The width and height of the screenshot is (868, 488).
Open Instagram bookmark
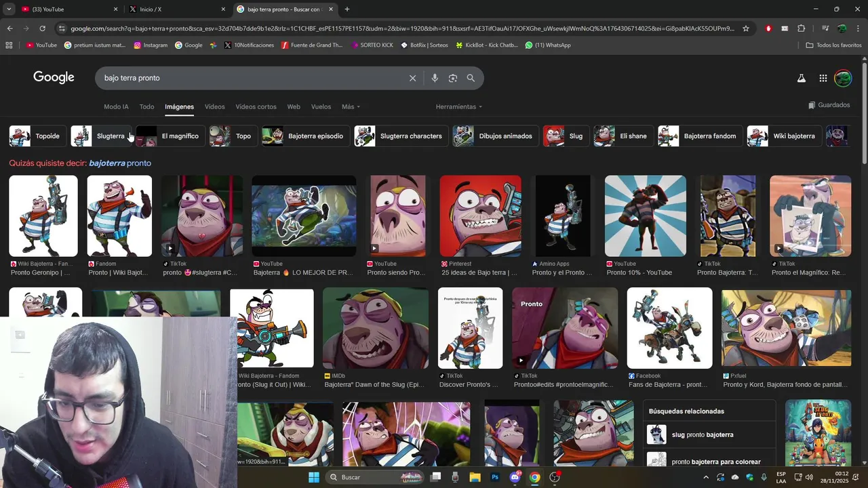point(151,45)
